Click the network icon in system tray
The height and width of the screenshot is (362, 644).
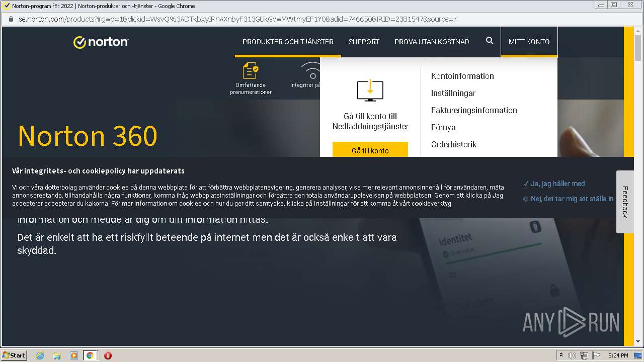coord(584,355)
